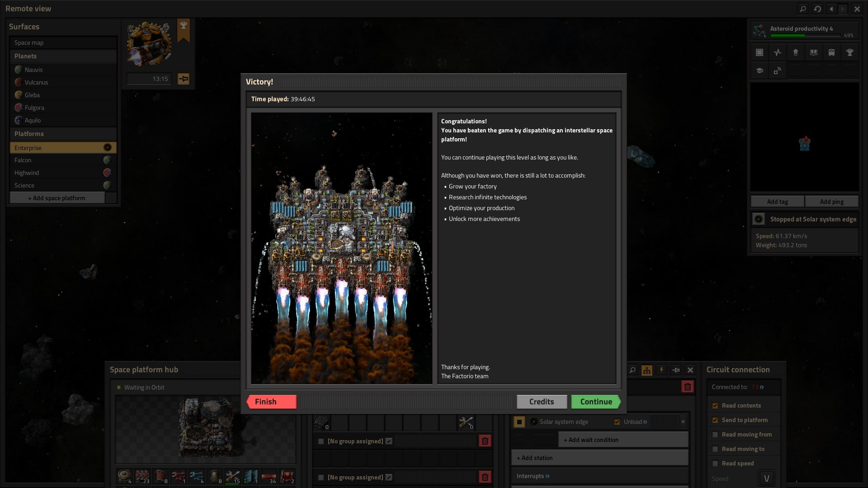Open the achievements trophy icon in shortcut panel
The width and height of the screenshot is (868, 488).
(x=849, y=52)
